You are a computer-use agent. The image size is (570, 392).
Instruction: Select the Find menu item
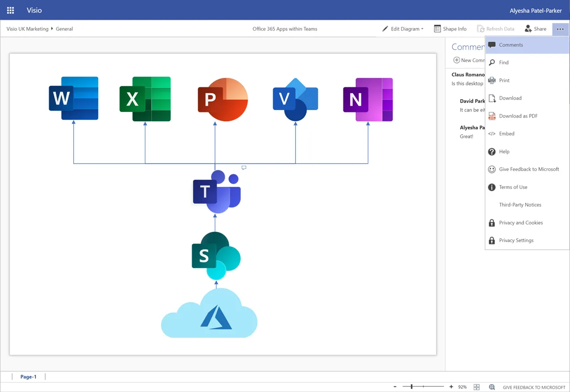pos(504,62)
